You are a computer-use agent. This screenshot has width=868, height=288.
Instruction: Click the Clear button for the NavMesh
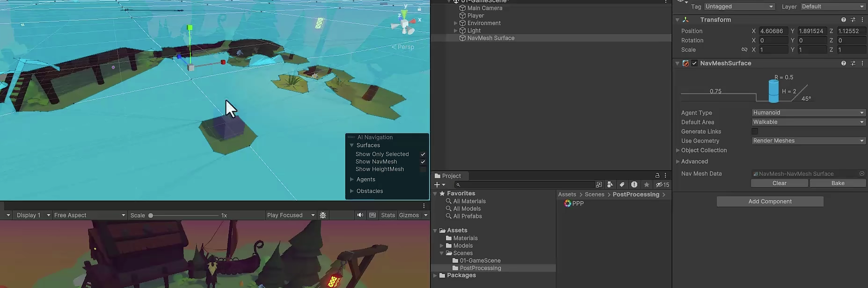pos(780,183)
